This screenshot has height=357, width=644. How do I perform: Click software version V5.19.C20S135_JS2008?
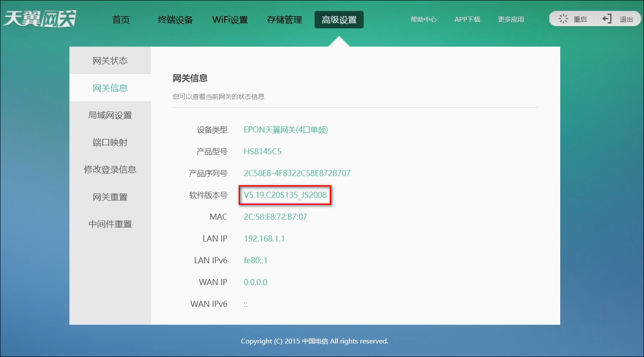[285, 195]
